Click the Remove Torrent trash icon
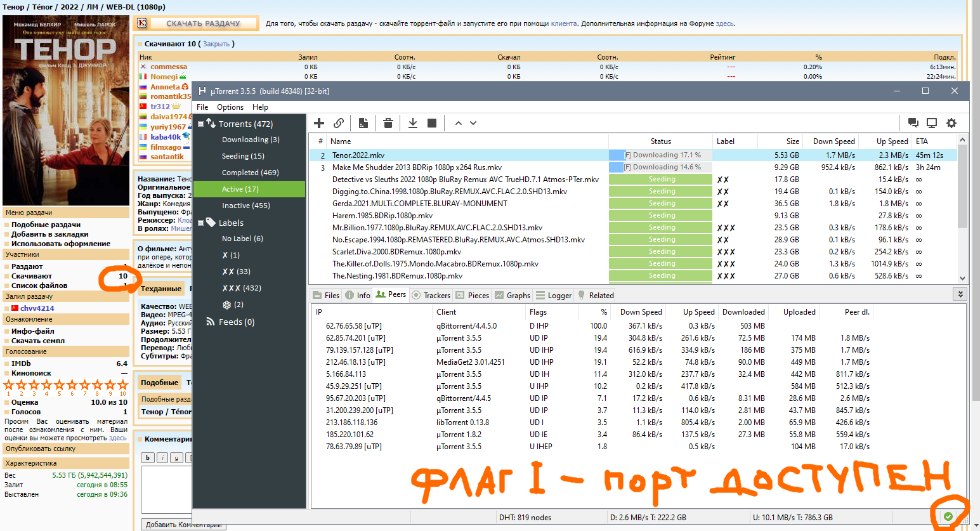Screen dimensions: 980x531 [388, 123]
